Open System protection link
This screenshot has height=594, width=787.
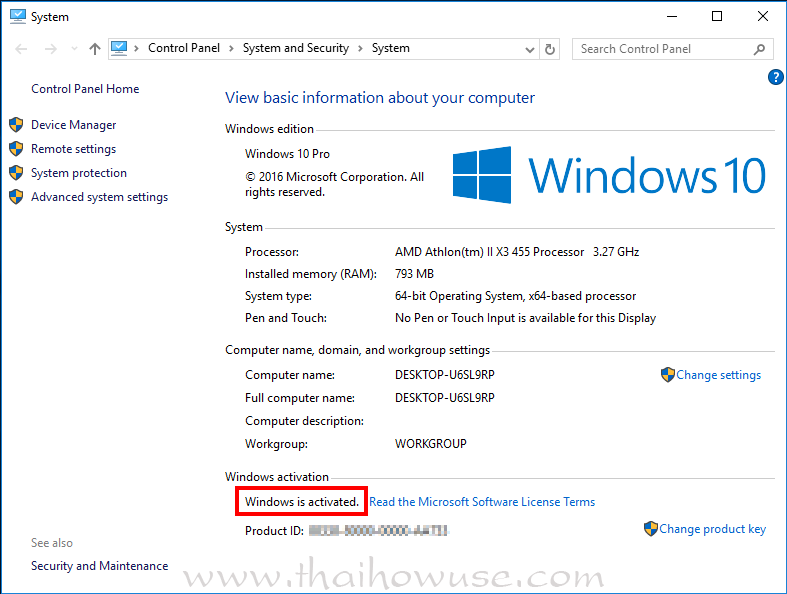(79, 173)
